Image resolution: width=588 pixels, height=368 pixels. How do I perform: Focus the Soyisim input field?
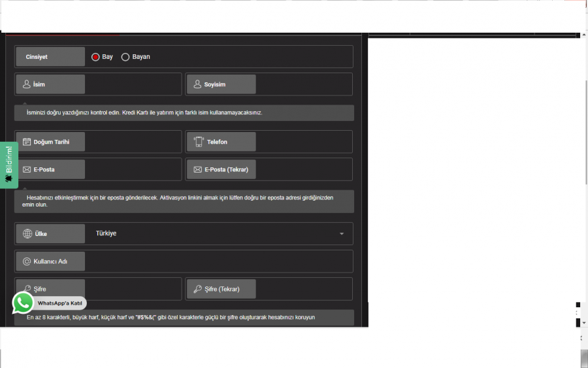(304, 84)
